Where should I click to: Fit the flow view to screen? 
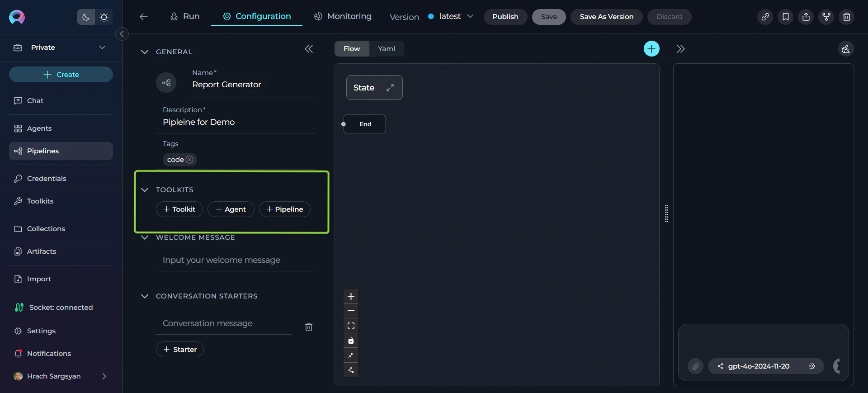[x=351, y=326]
